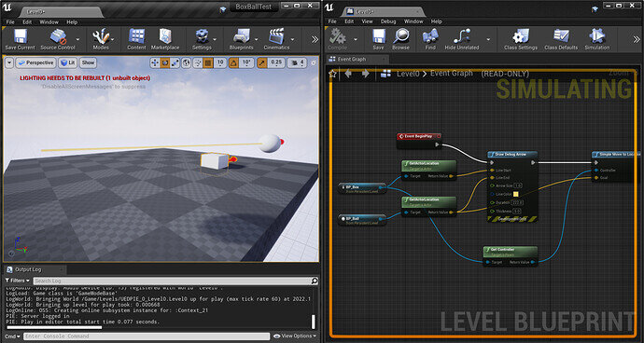The width and height of the screenshot is (644, 343).
Task: Select the BP_Box variable node
Action: point(362,188)
